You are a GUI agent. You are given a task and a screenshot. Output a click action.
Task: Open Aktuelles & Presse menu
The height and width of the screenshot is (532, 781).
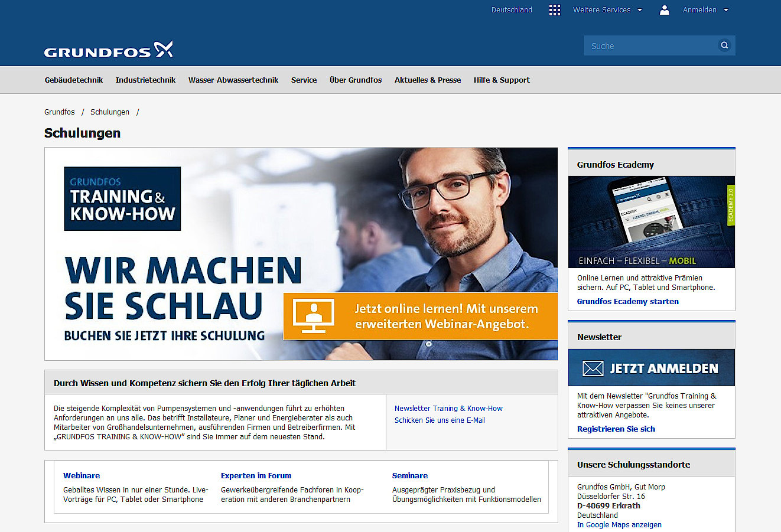coord(428,80)
